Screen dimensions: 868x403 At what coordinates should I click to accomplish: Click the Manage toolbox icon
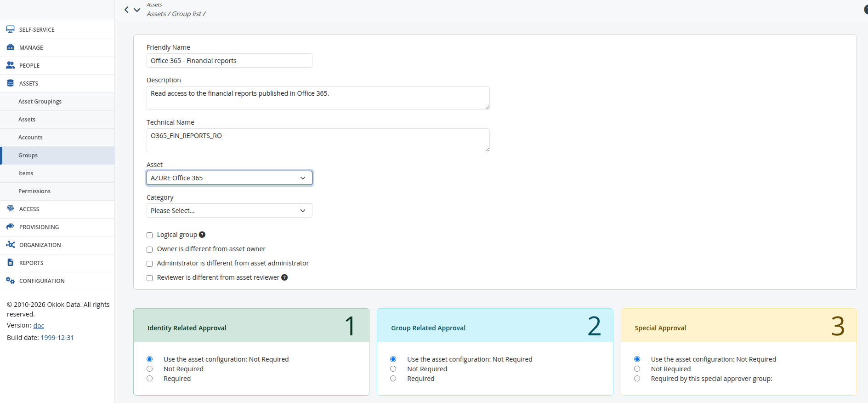click(10, 47)
